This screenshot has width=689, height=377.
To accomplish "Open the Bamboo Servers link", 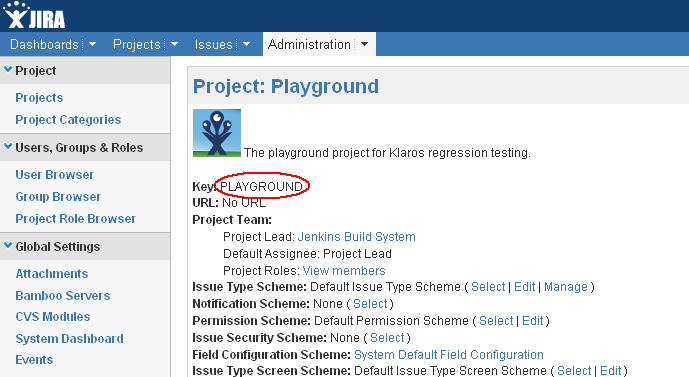I will 63,295.
